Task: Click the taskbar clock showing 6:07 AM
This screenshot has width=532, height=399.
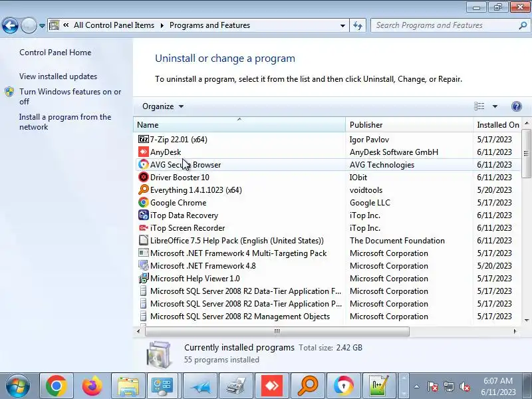Action: point(497,386)
